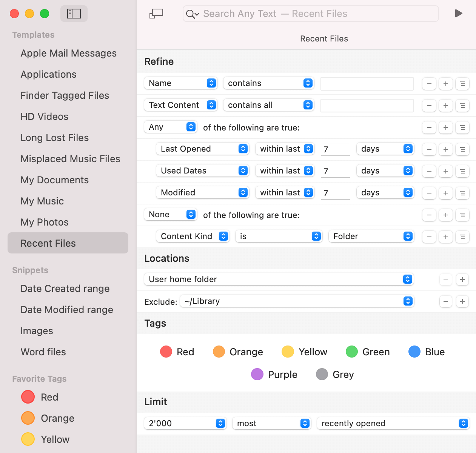This screenshot has width=476, height=453.
Task: Expand the User home folder location dropdown
Action: pyautogui.click(x=279, y=279)
